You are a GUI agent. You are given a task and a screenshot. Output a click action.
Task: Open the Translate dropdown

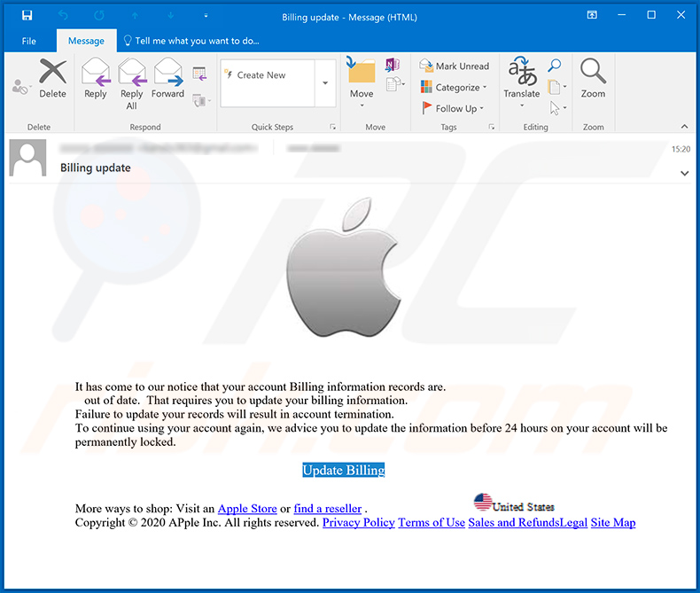click(521, 82)
